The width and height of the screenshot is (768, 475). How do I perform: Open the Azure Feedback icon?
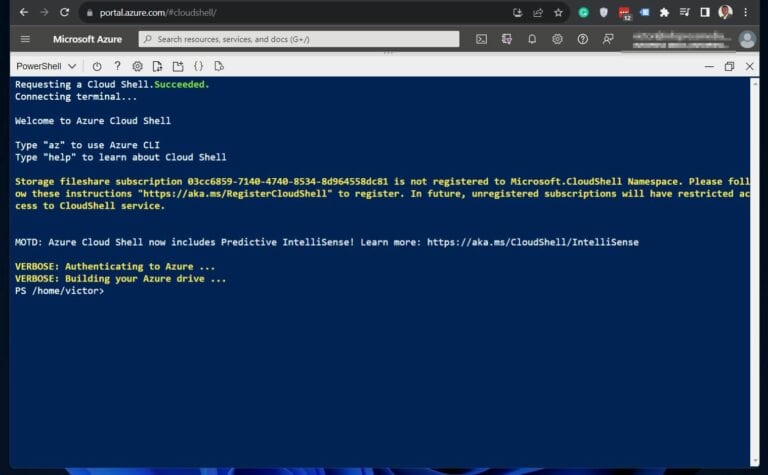click(x=608, y=39)
